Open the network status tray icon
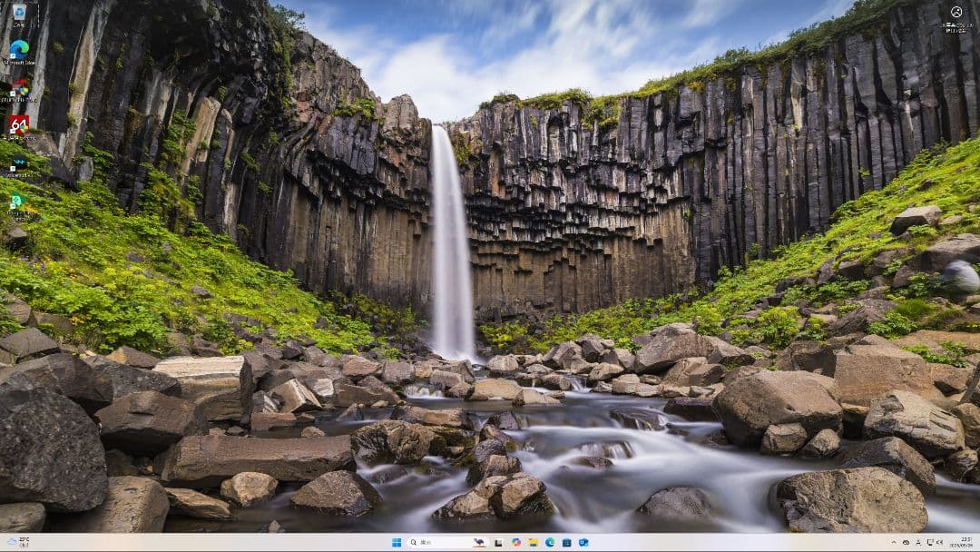The width and height of the screenshot is (980, 552). pos(928,542)
